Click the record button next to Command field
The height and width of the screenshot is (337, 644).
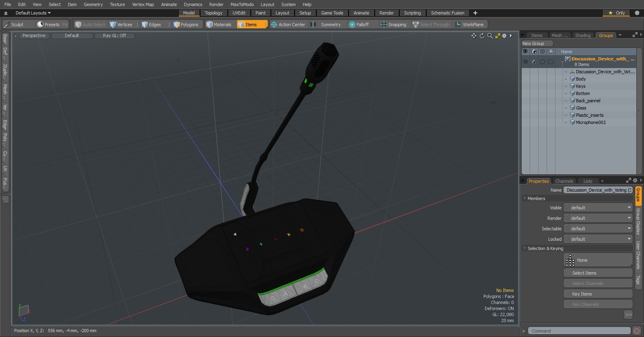coord(637,331)
